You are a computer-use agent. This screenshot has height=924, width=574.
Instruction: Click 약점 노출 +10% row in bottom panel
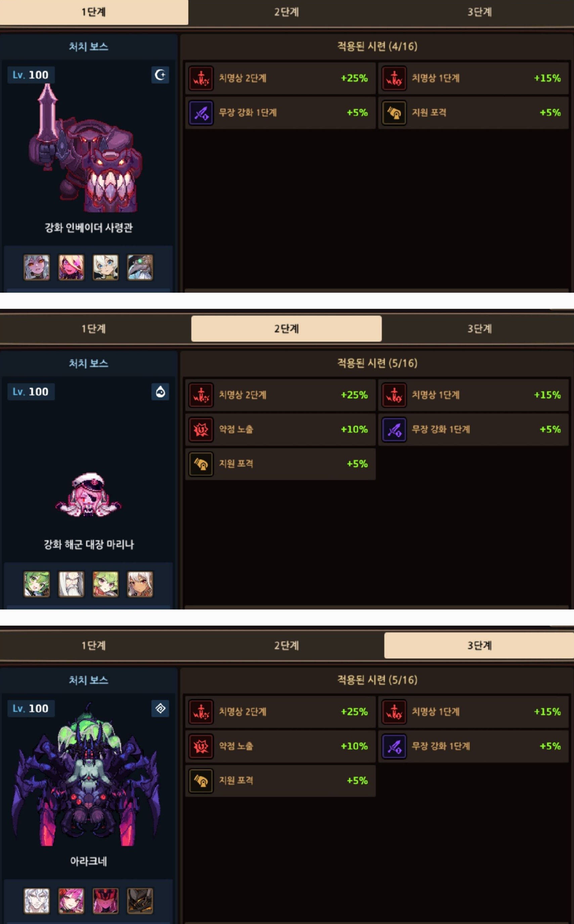coord(280,746)
